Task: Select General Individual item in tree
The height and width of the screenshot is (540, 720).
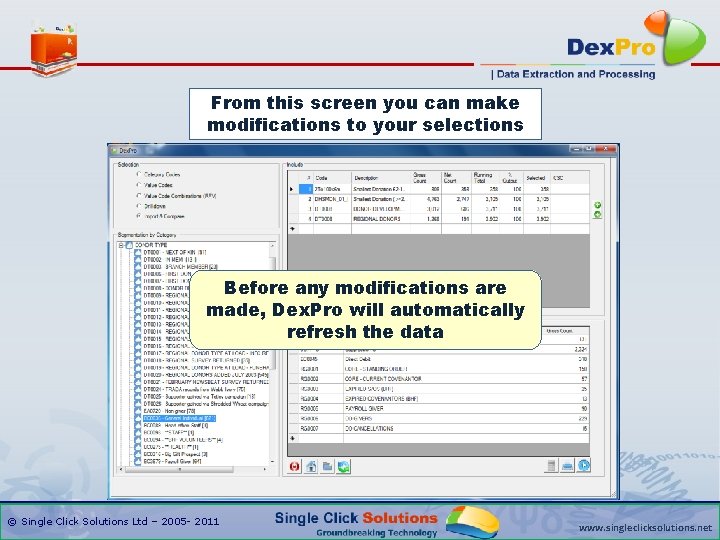Action: pyautogui.click(x=179, y=418)
